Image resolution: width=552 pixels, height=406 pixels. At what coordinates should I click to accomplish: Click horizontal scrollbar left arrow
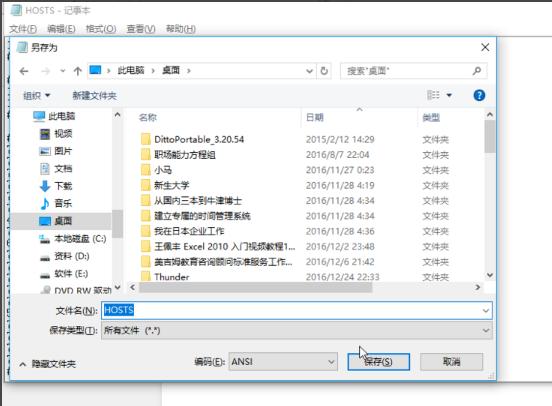133,287
